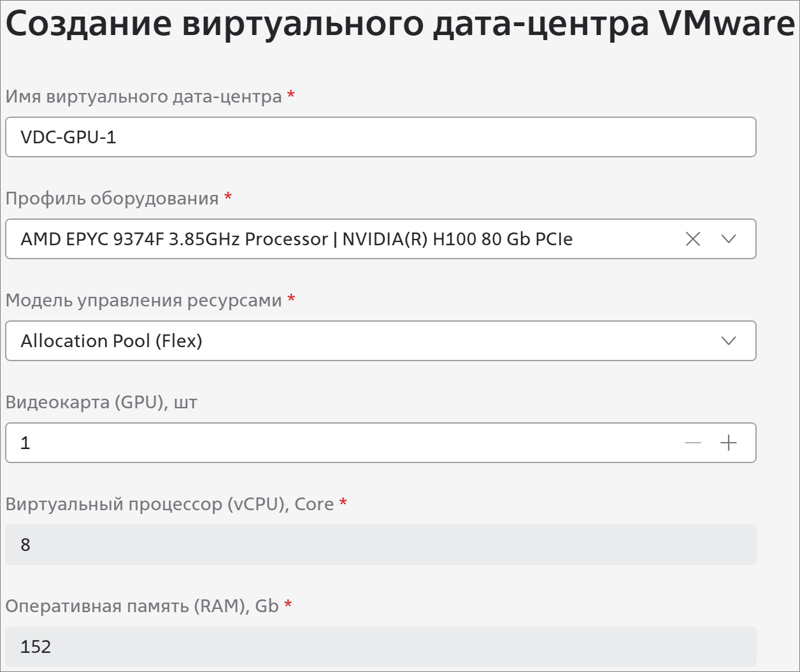This screenshot has height=672, width=800.
Task: Click the 'Имя виртуального дата-центра' label
Action: tap(144, 97)
